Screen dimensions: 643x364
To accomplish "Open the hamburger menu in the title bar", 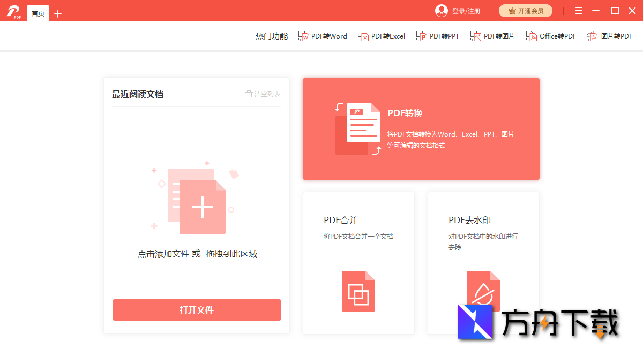I will coord(578,10).
